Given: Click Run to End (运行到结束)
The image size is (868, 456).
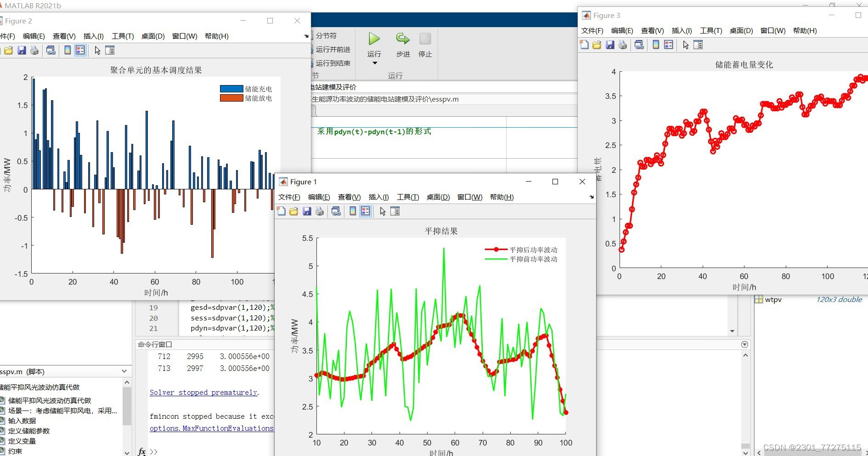Looking at the screenshot, I should (x=333, y=63).
